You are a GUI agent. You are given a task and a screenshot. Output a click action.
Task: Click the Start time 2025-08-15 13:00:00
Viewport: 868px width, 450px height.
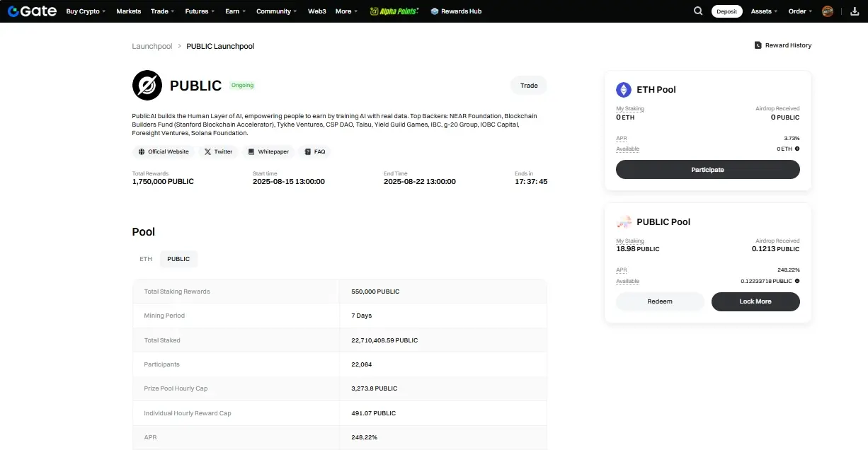click(x=289, y=182)
